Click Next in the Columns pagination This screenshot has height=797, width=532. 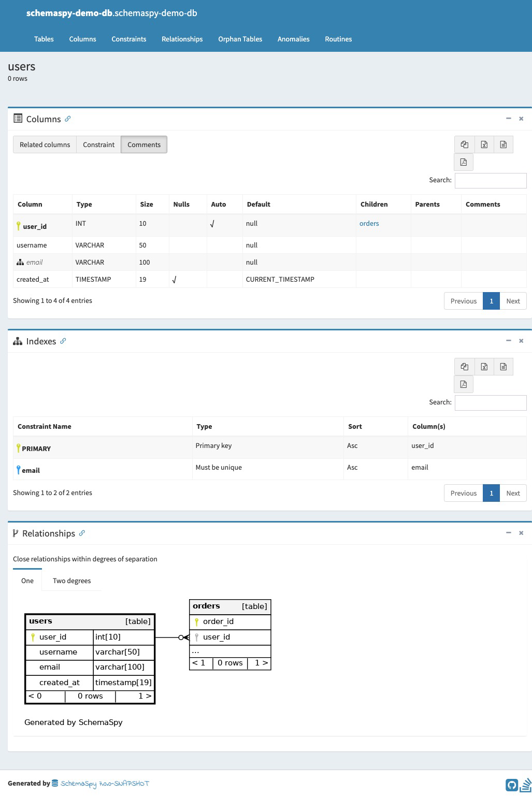click(x=513, y=301)
